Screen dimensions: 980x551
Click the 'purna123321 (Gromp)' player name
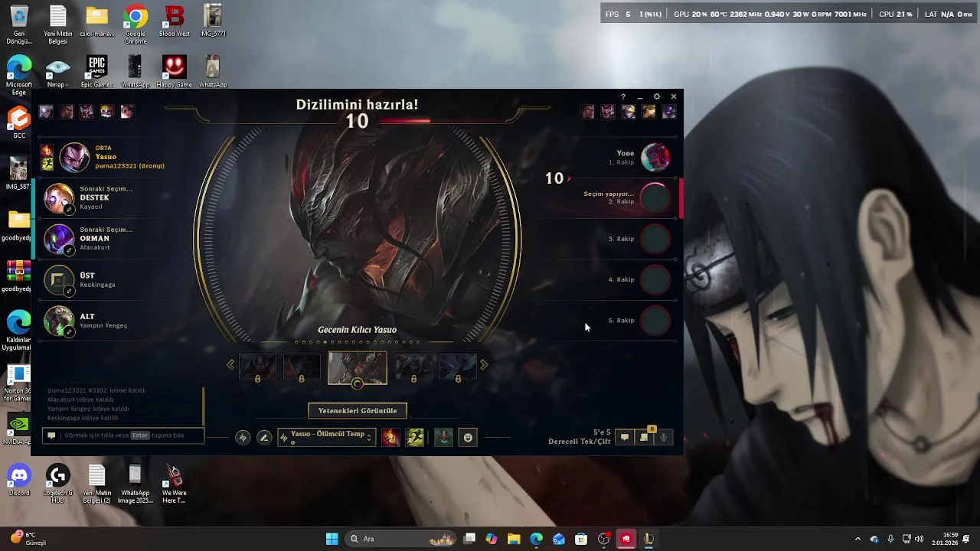[x=129, y=166]
